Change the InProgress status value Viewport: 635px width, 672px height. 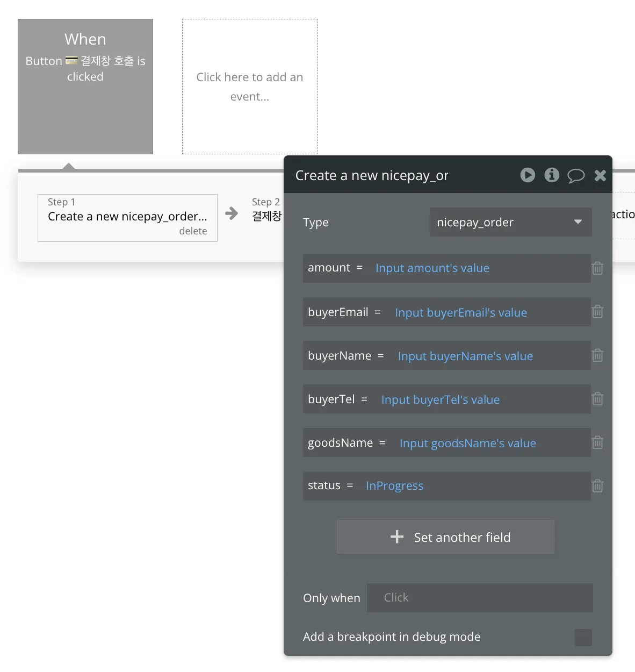coord(394,486)
